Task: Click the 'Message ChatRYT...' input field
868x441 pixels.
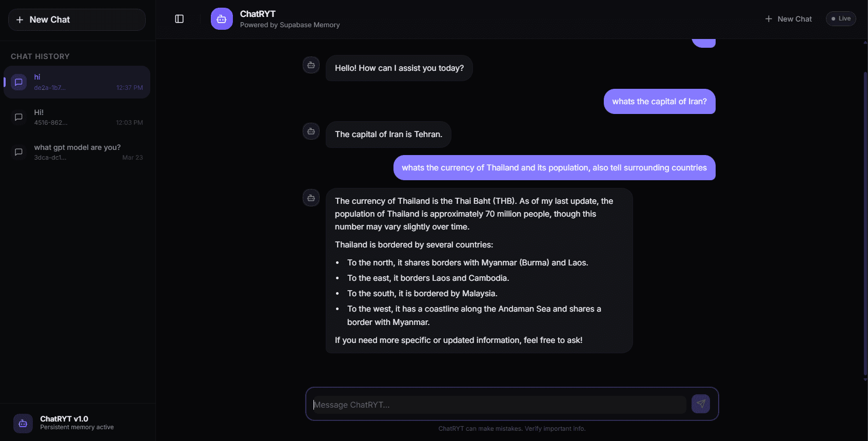Action: coord(497,405)
